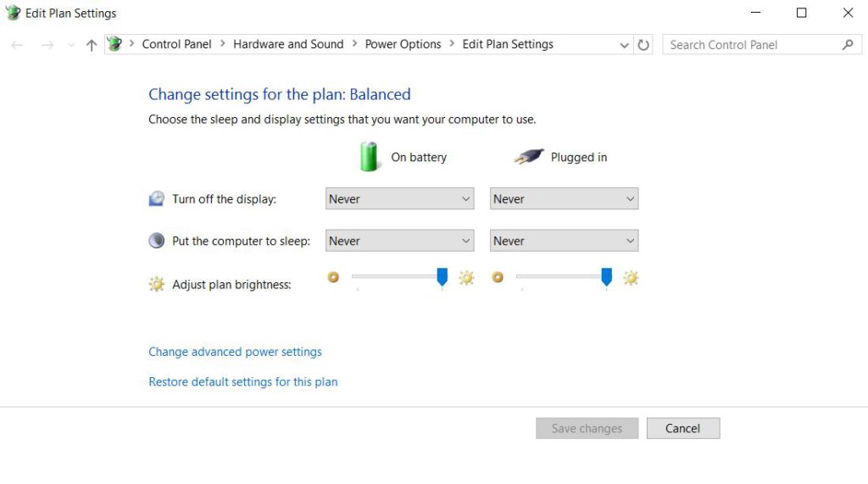Click the green battery icon
The width and height of the screenshot is (868, 484).
pyautogui.click(x=369, y=157)
